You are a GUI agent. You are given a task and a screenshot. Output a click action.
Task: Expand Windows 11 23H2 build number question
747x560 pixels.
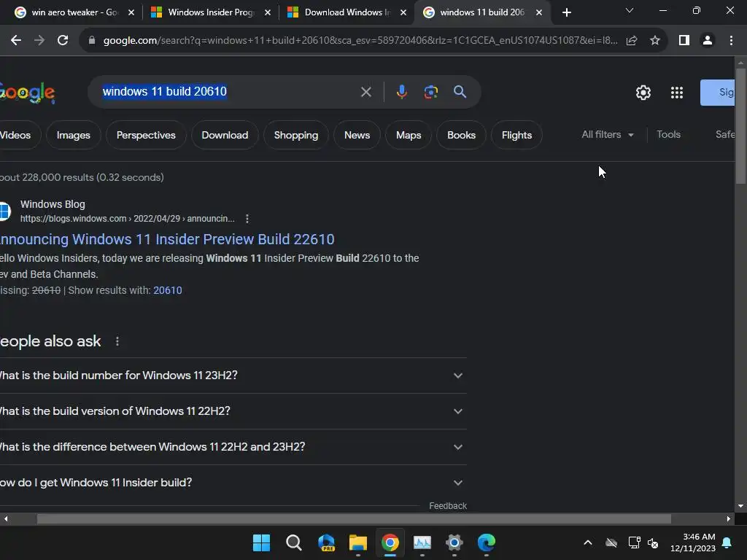coord(233,376)
